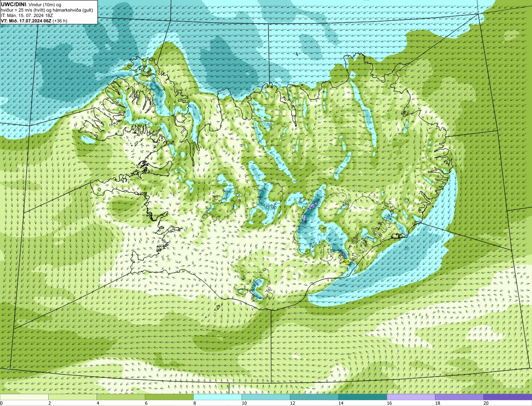The image size is (532, 406).
Task: Click the 'UWC/DINI: Vindur (10m) og' title line
Action: coord(31,4)
